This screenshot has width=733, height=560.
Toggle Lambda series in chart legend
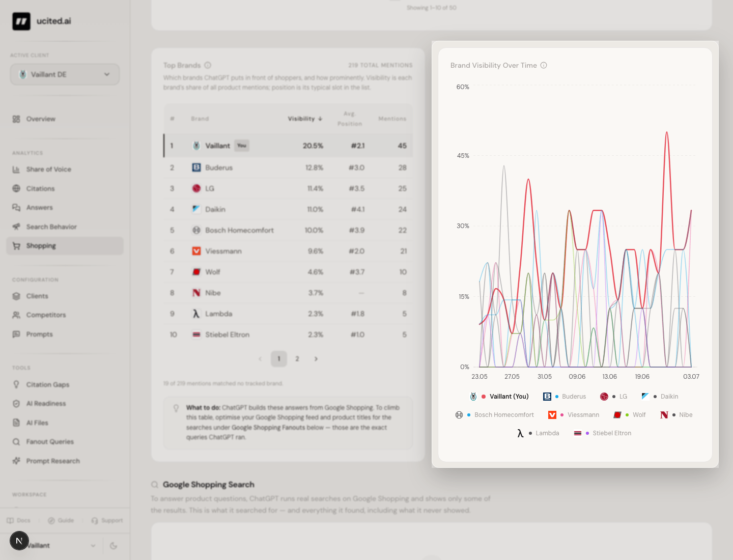point(538,433)
